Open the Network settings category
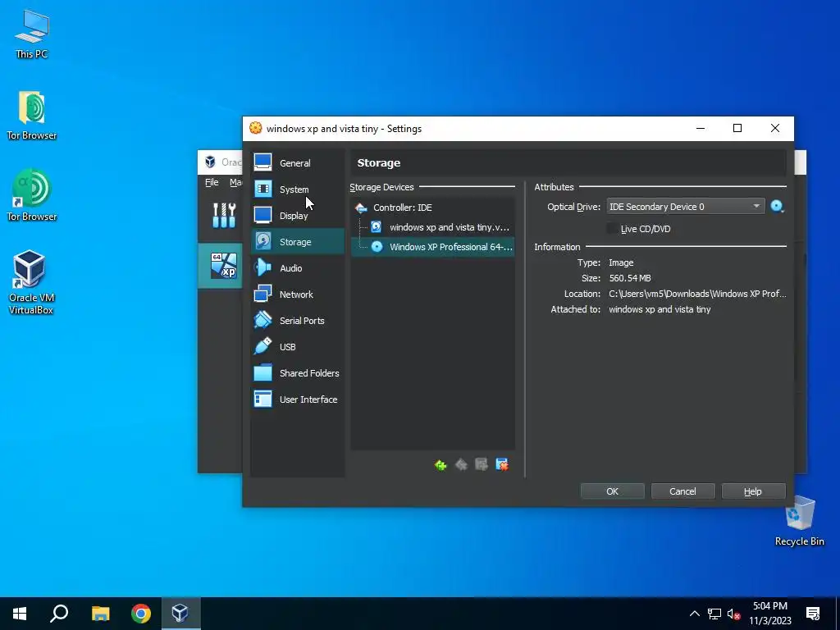The image size is (840, 630). pos(297,294)
